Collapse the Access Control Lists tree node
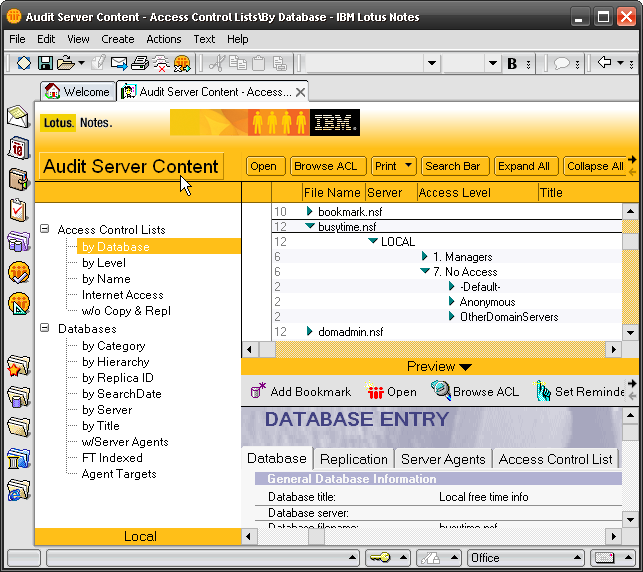This screenshot has width=643, height=572. [45, 229]
